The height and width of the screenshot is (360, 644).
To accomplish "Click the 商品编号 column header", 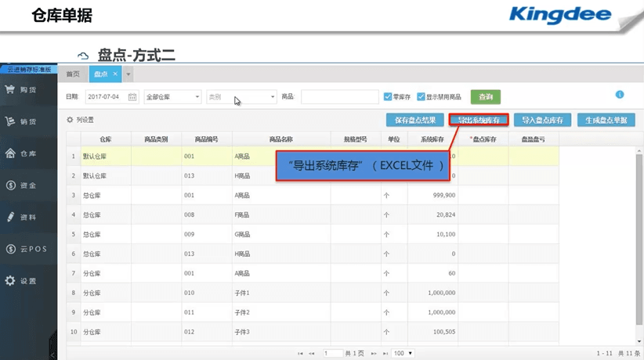I will (x=207, y=139).
